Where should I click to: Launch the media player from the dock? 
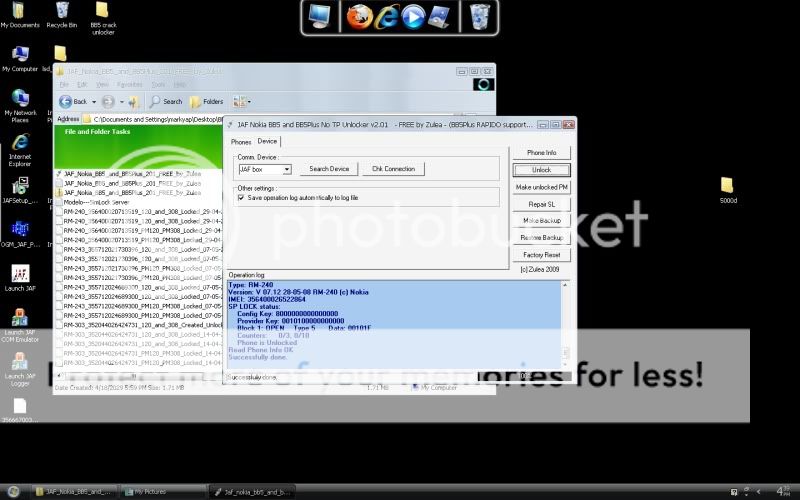(413, 16)
